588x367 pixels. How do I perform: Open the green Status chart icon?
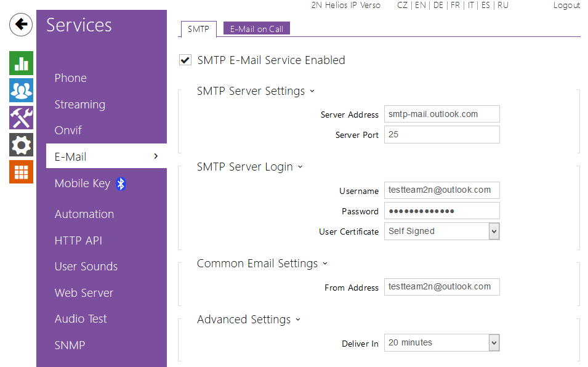coord(21,63)
